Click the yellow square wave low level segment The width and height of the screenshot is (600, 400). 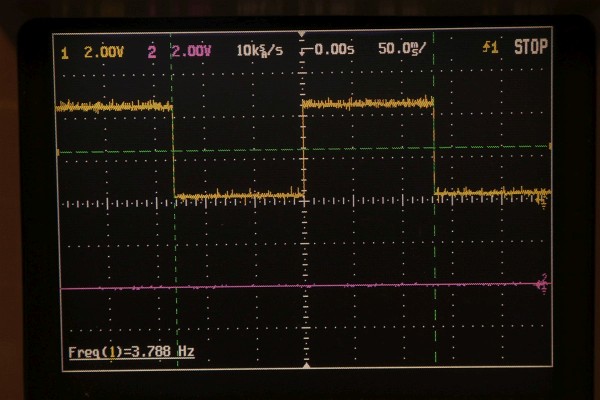tap(237, 195)
